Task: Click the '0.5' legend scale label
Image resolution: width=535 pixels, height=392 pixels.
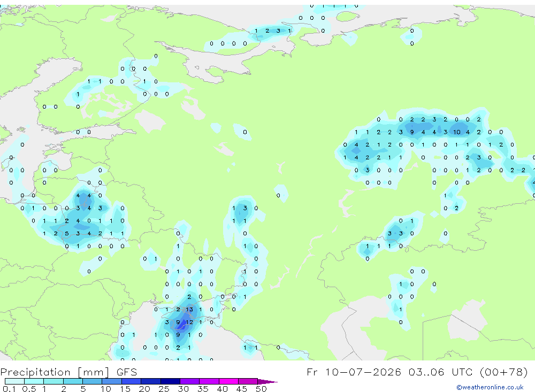Action: 29,389
